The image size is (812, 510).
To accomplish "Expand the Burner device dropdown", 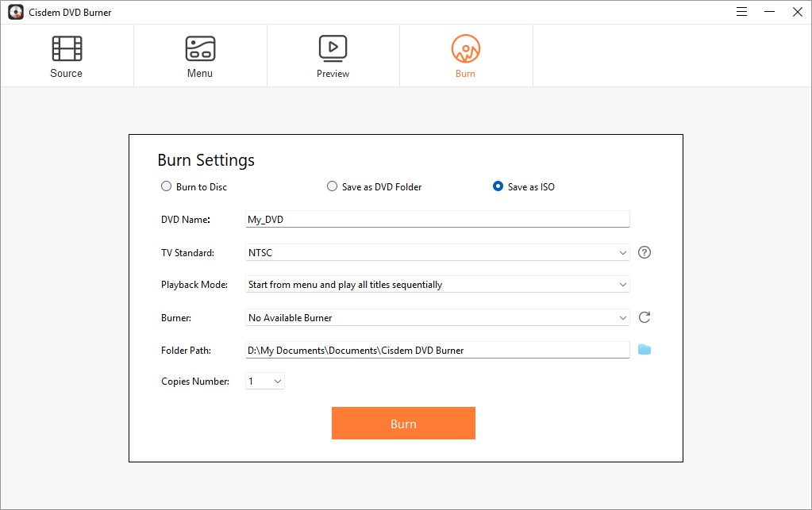I will click(437, 317).
